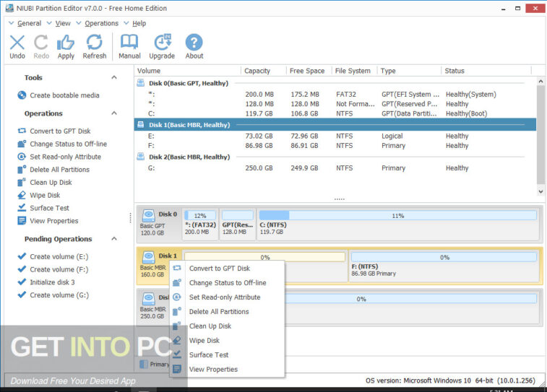The image size is (547, 392).
Task: Sort by Free Space column header
Action: click(309, 71)
